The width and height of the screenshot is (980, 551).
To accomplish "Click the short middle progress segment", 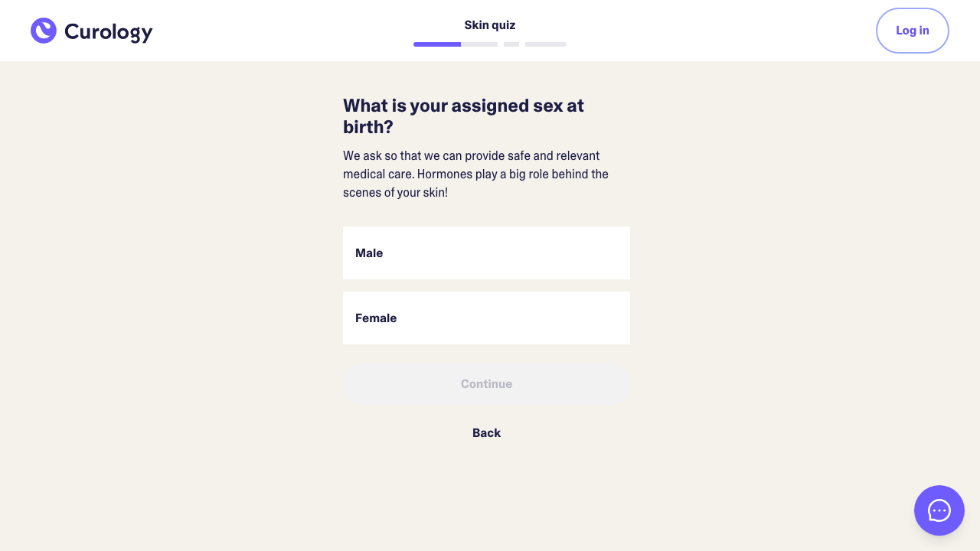I will point(511,44).
